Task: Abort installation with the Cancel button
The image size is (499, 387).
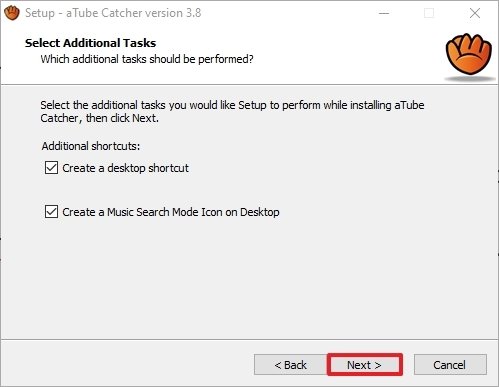Action: point(450,365)
